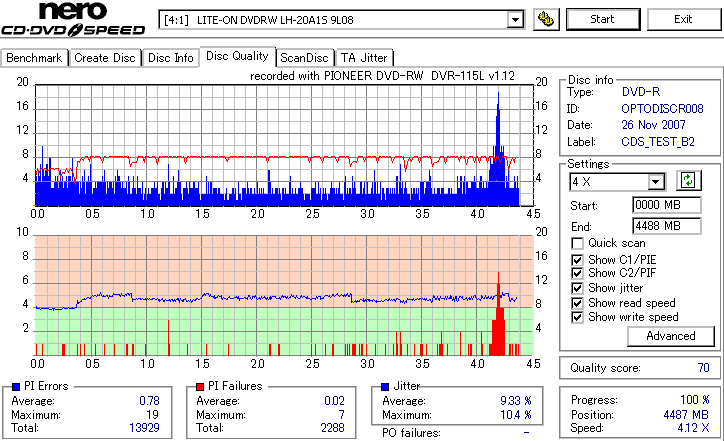Click the disc label CDS_TEST_B2

tap(658, 142)
